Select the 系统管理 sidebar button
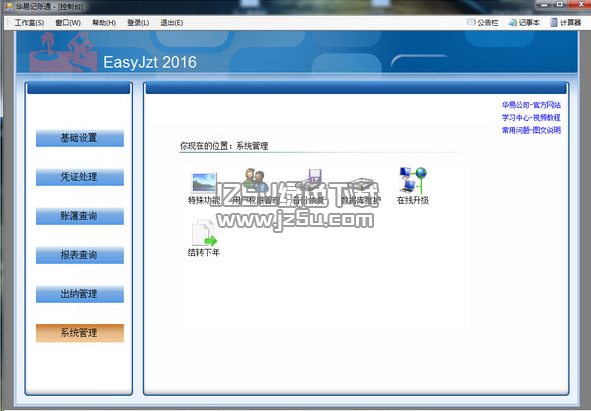Image resolution: width=591 pixels, height=411 pixels. pyautogui.click(x=80, y=333)
